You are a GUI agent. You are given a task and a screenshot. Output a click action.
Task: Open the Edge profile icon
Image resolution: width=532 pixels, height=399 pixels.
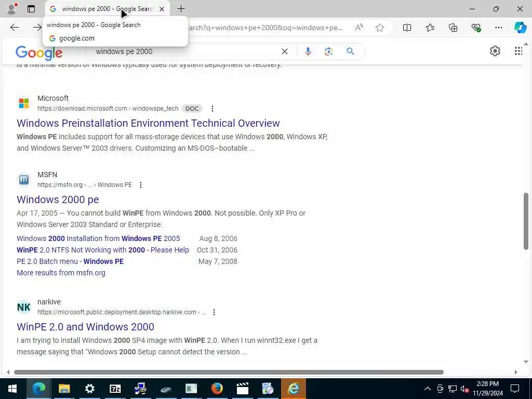[11, 9]
